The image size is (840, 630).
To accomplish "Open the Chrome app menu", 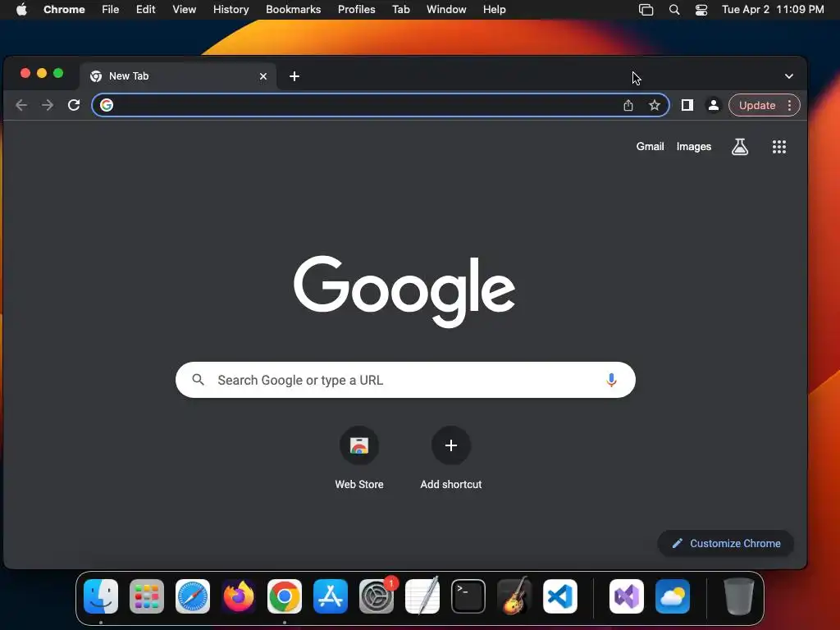I will coord(64,9).
